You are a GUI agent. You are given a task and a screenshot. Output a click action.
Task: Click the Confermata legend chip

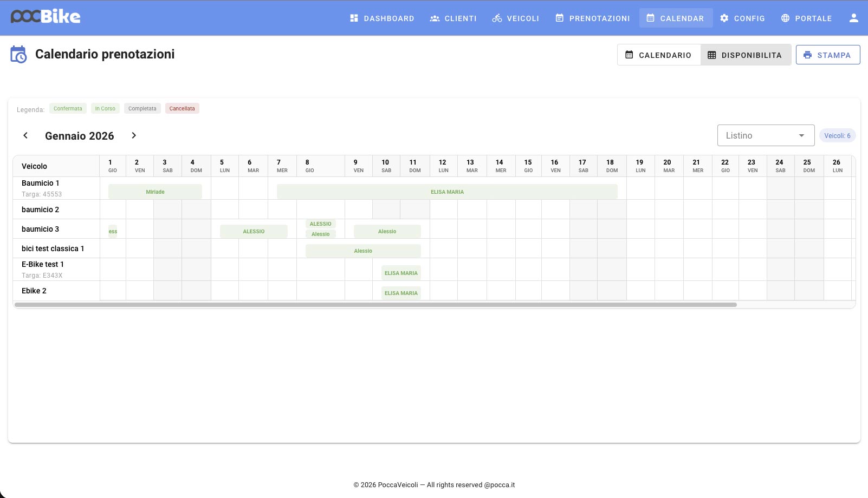[68, 108]
